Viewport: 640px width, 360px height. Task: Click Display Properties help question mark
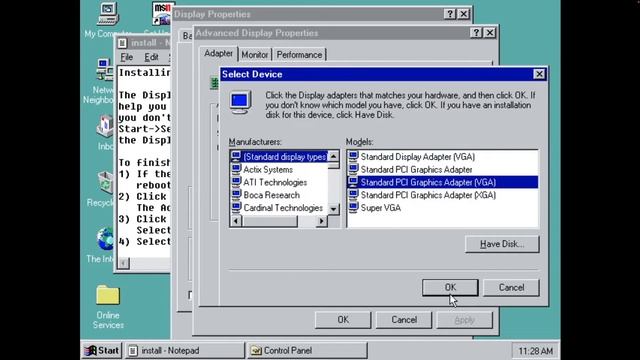click(x=449, y=14)
